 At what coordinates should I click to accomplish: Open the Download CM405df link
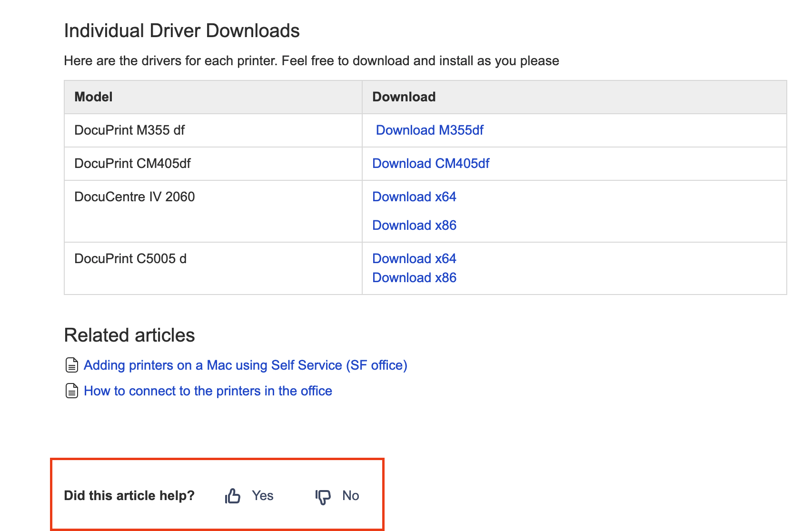click(x=431, y=163)
